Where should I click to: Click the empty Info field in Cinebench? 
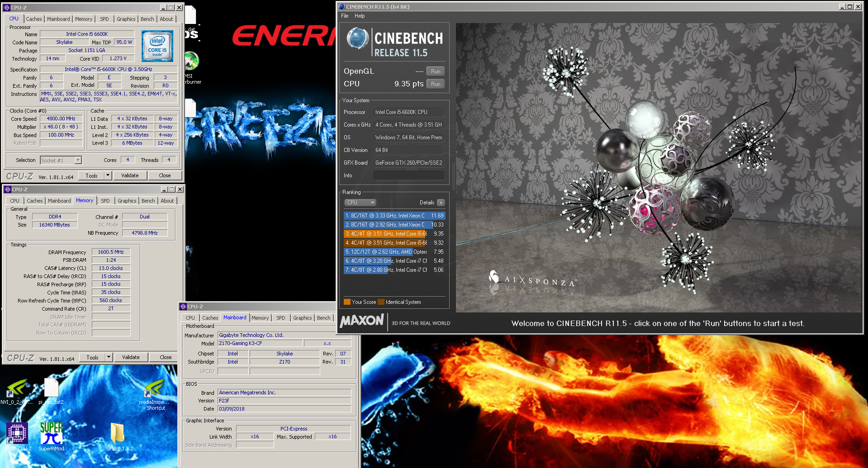(x=408, y=175)
